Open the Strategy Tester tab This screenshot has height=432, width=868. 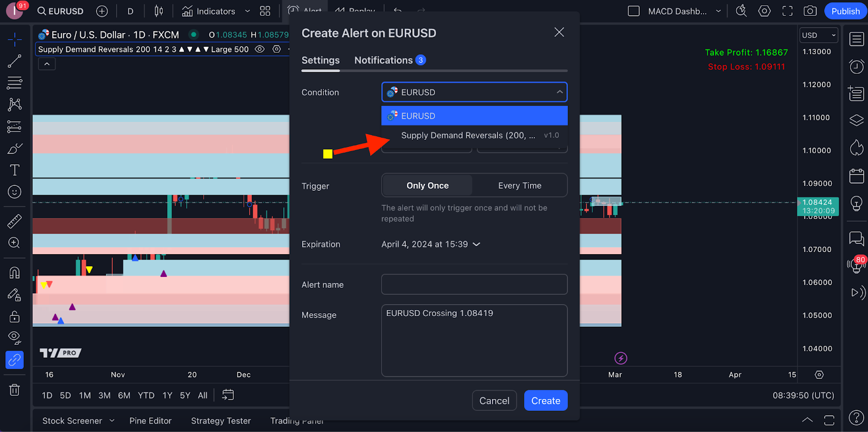221,421
